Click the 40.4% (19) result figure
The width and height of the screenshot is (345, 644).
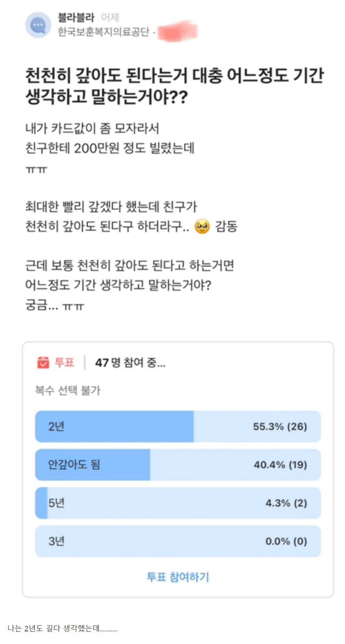point(280,464)
